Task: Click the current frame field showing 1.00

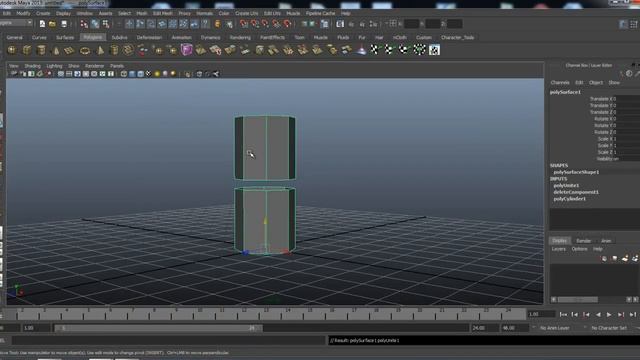Action: click(x=541, y=314)
